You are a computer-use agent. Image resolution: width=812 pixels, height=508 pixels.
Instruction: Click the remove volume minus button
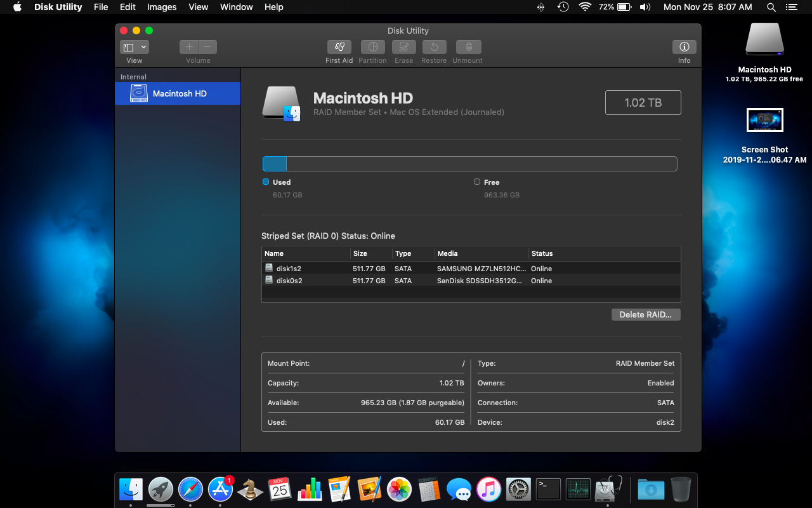207,47
